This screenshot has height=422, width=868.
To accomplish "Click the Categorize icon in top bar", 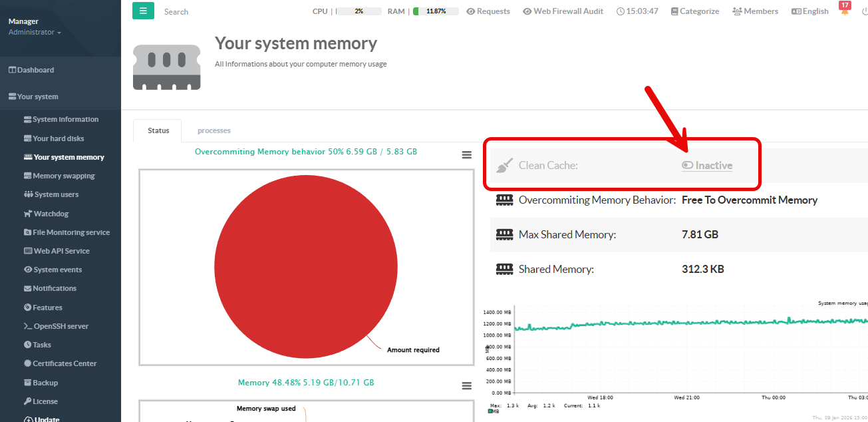I will (x=674, y=11).
